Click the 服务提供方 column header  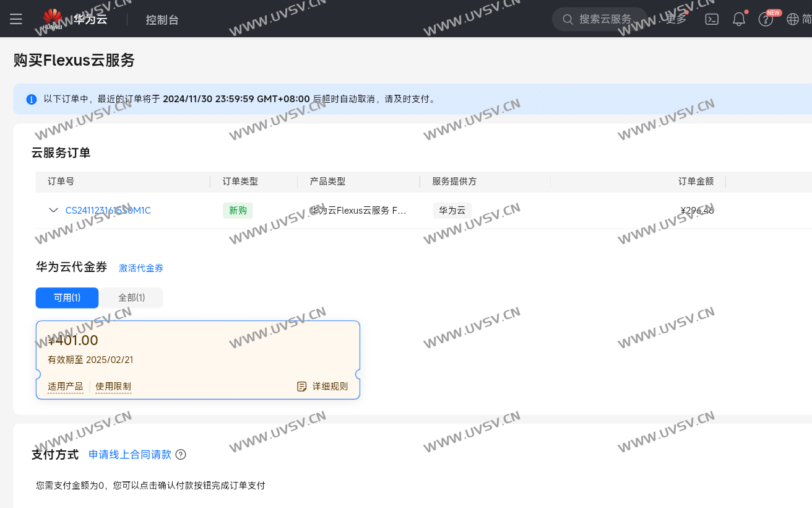click(x=454, y=182)
